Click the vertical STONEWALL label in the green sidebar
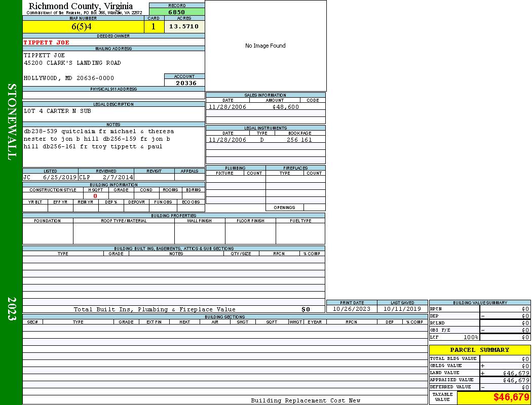This screenshot has width=532, height=405. coord(12,121)
